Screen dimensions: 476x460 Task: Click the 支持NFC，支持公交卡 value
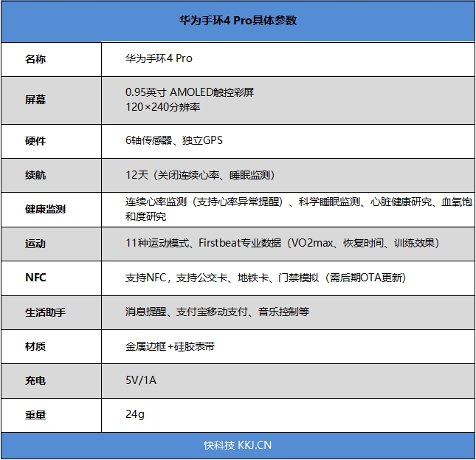[x=266, y=278]
